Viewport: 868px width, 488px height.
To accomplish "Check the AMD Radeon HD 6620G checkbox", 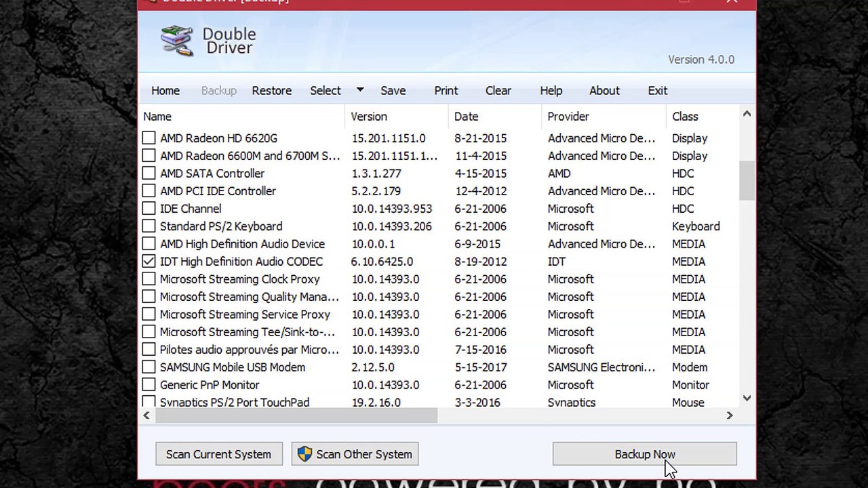I will [149, 138].
